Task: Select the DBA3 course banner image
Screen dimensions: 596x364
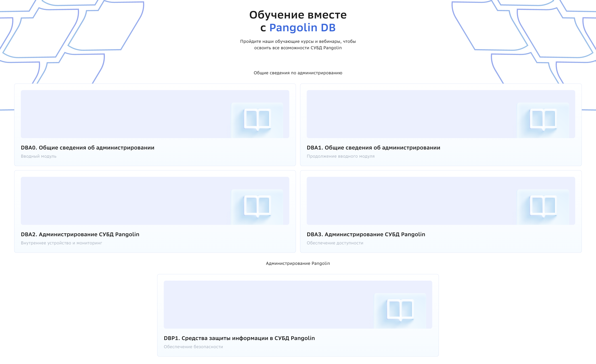Action: pos(441,201)
